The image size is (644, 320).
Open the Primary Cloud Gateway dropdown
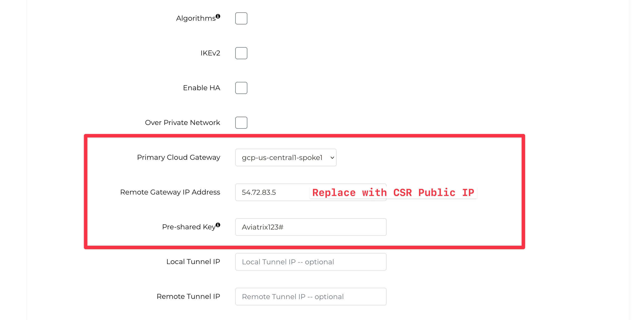(286, 157)
